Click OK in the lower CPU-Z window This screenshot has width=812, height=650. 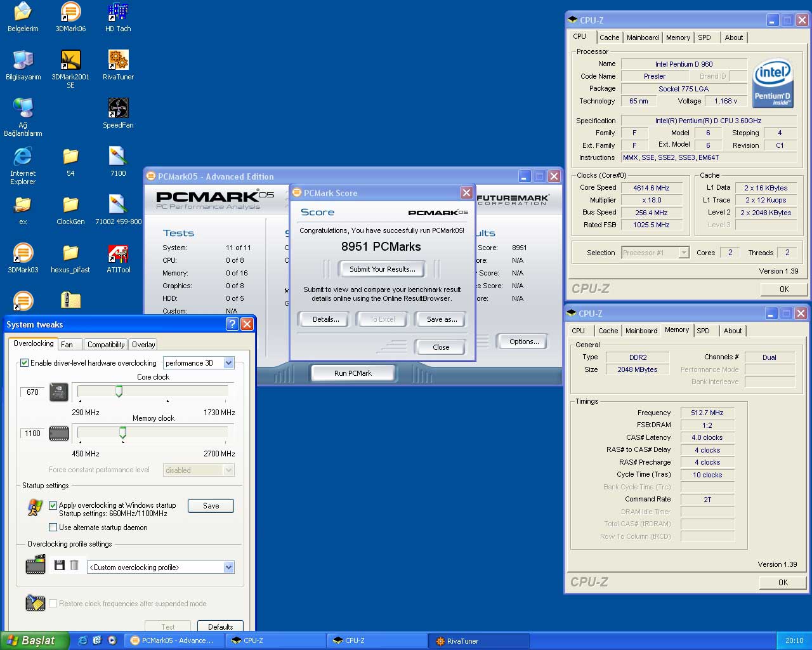(x=783, y=582)
